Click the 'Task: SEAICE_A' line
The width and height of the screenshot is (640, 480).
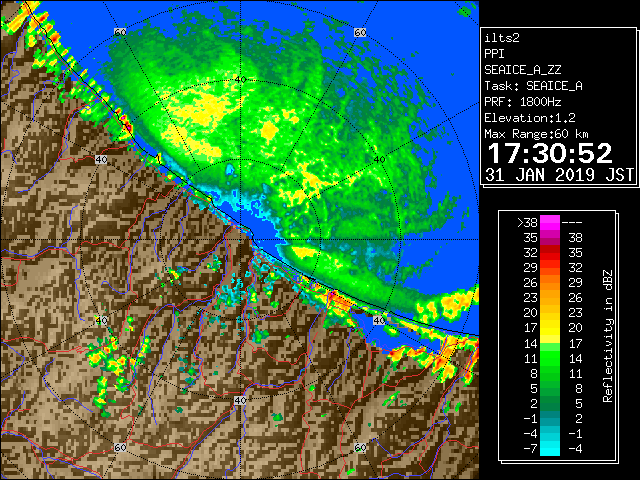click(x=533, y=86)
